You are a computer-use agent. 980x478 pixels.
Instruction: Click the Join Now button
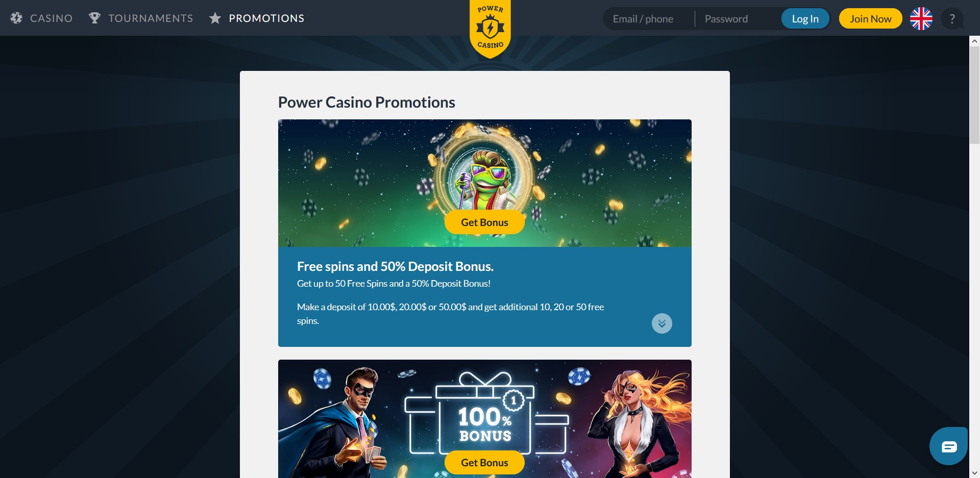[x=870, y=19]
